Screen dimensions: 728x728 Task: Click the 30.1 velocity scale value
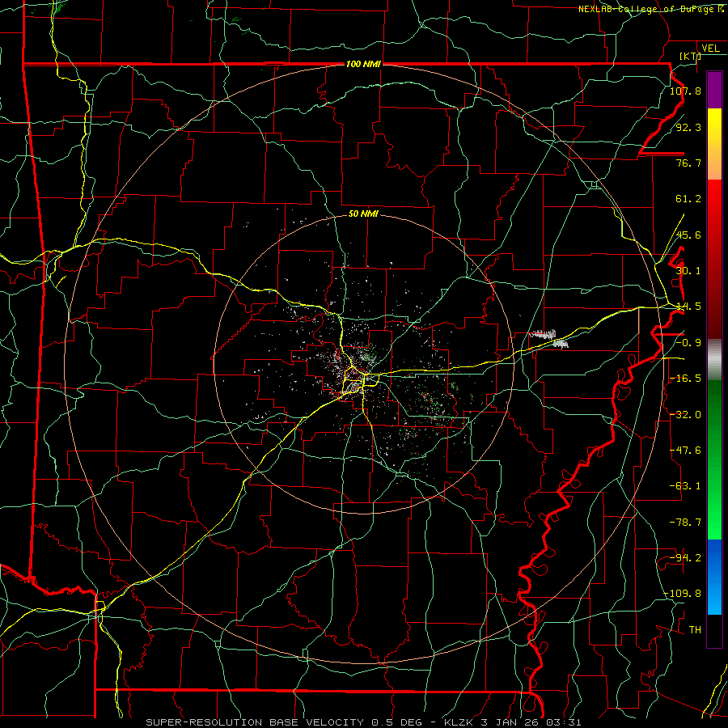[x=688, y=271]
